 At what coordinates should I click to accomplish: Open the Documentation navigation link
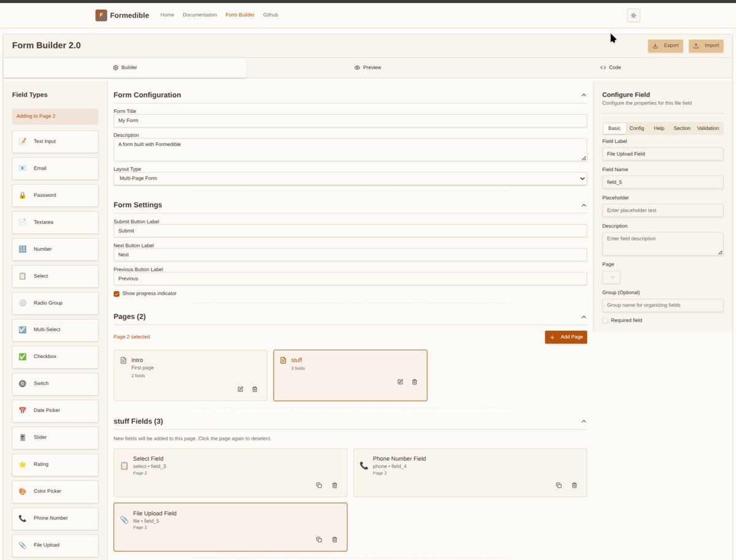[199, 15]
